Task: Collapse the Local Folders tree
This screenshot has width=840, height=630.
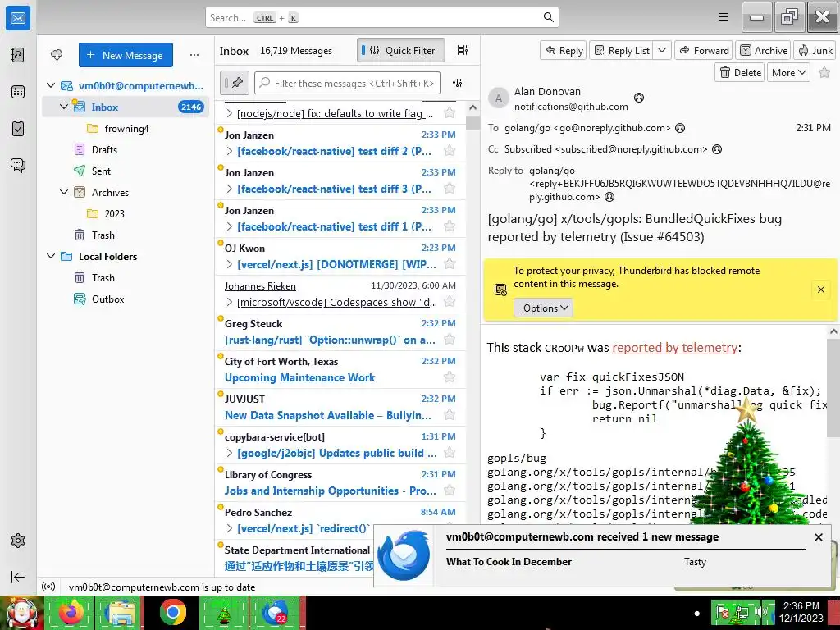Action: point(51,256)
